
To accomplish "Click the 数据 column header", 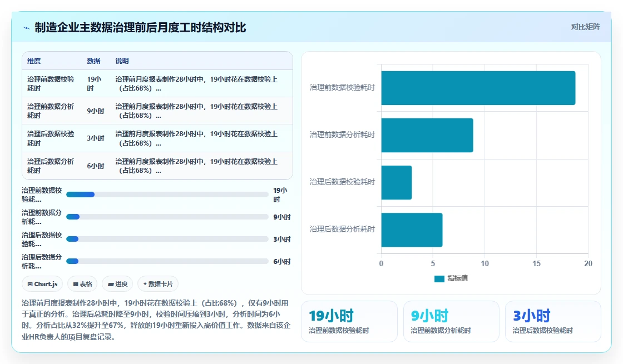I will click(94, 61).
